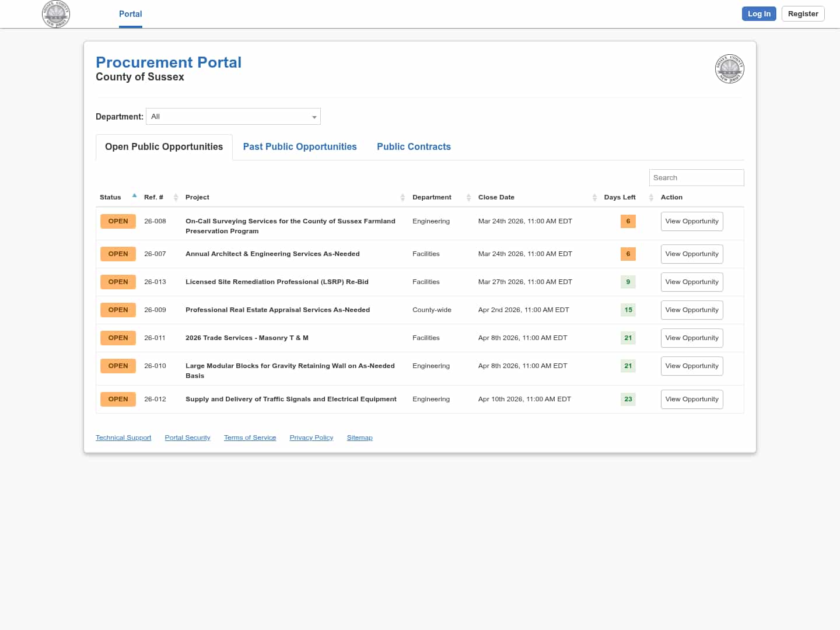Open the Technical Support link
This screenshot has height=630, width=840.
[123, 438]
